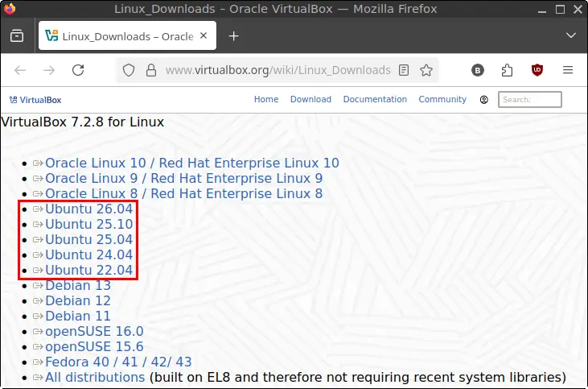Open Fedora 40 / 41 / 42/ 43 link
Image resolution: width=588 pixels, height=389 pixels.
coord(118,362)
